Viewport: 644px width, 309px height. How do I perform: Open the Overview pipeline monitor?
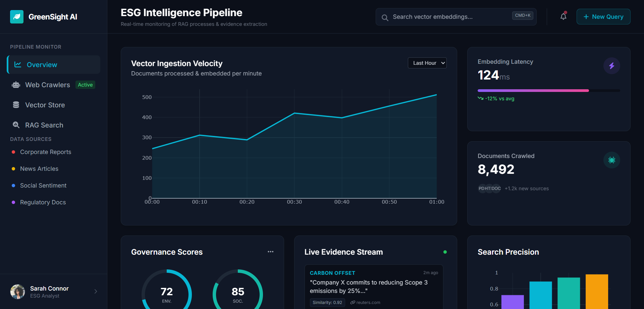click(41, 64)
